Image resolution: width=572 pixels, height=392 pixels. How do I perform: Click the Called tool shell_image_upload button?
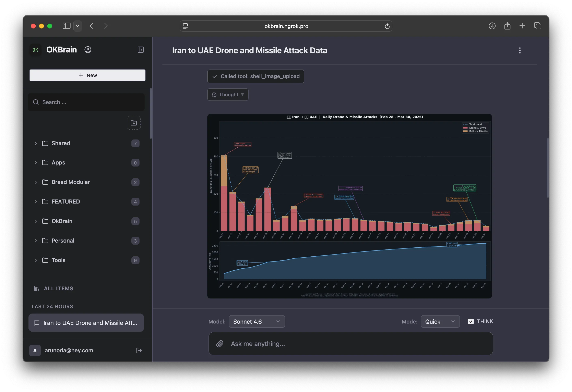255,76
